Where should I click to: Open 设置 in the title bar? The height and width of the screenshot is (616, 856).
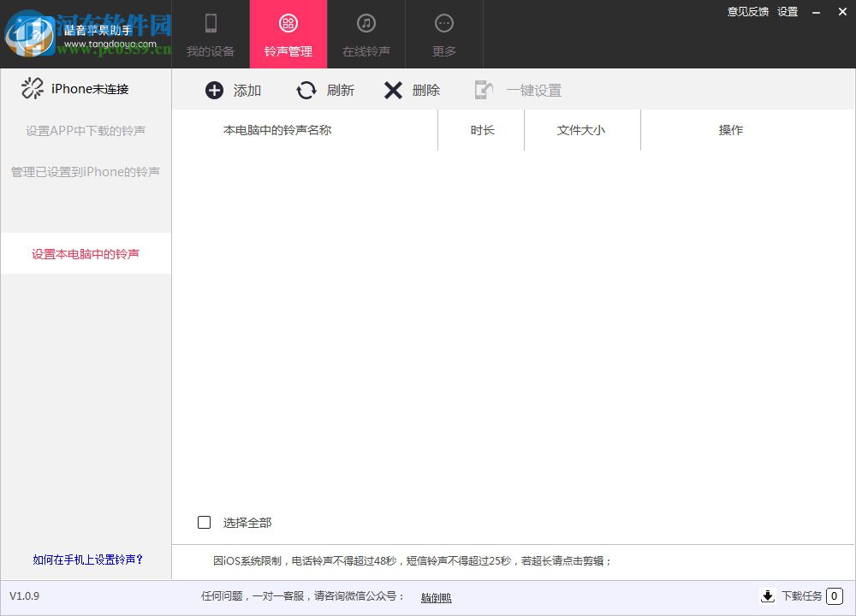[787, 12]
